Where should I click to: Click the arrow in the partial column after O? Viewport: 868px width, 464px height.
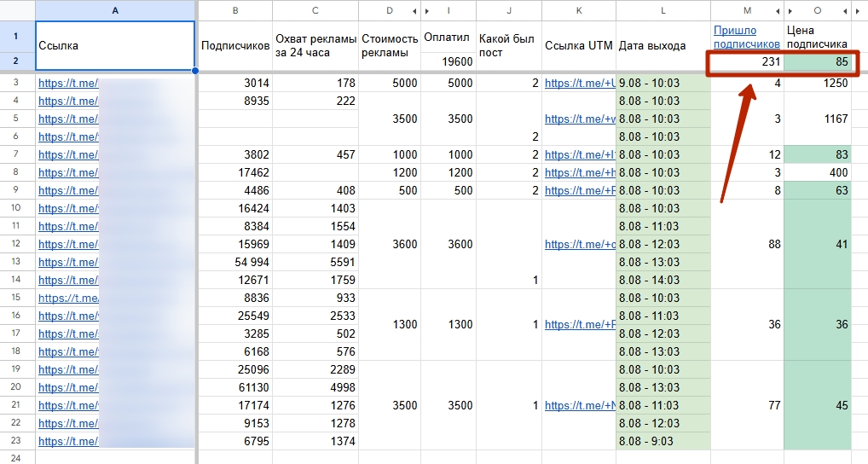[858, 11]
